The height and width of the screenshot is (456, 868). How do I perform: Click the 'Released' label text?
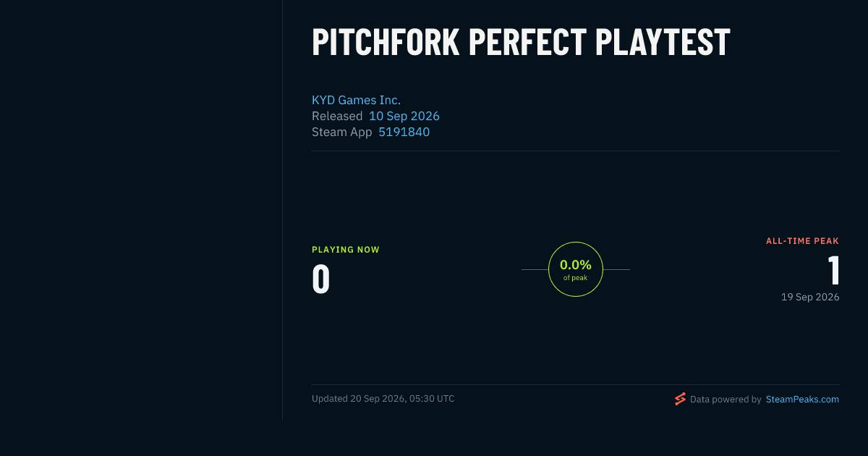tap(337, 116)
